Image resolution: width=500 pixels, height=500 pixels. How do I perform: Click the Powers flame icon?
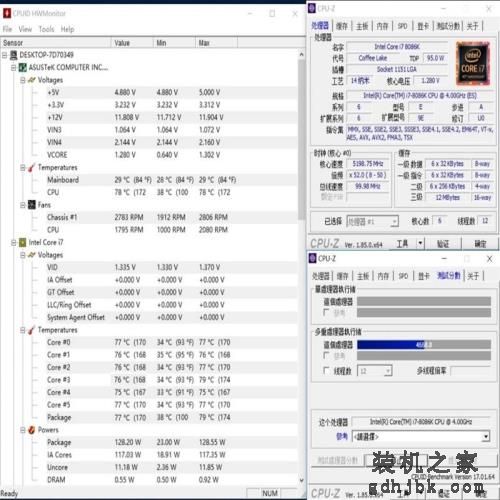(x=32, y=430)
